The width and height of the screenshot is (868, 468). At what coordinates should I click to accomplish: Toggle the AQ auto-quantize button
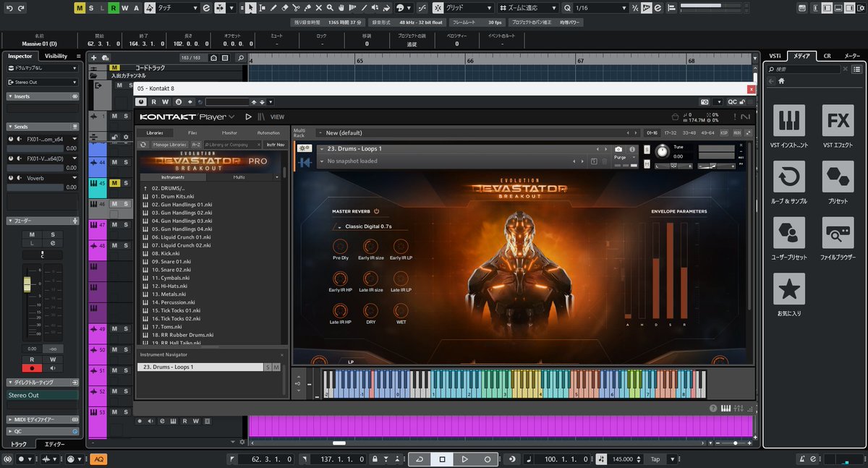[x=98, y=459]
